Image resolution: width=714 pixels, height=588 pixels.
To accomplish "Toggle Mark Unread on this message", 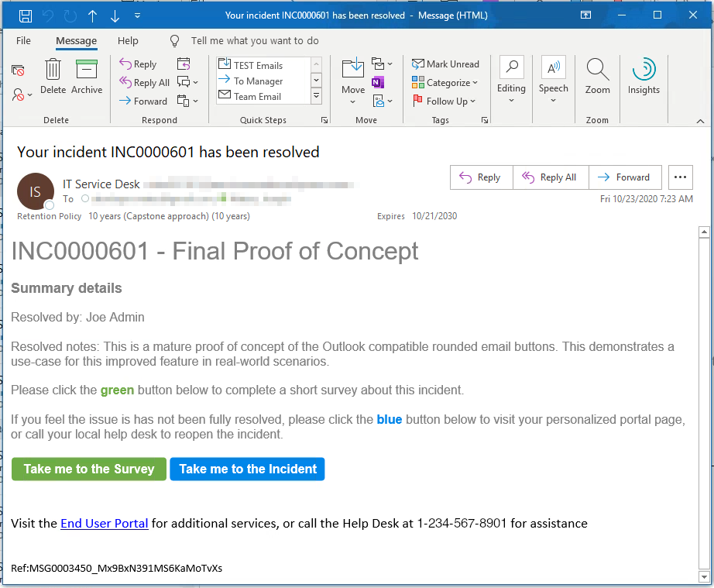I will point(447,64).
